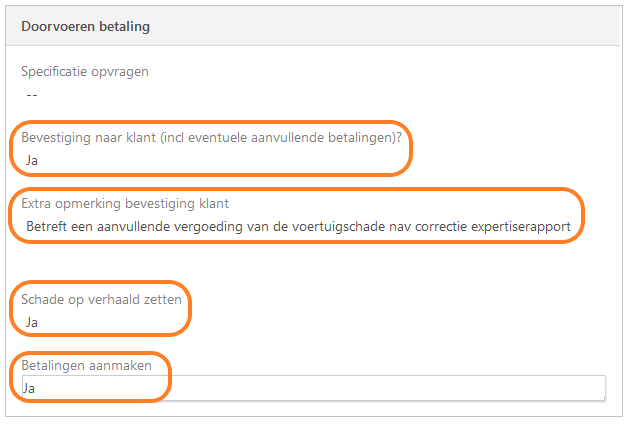Screen dimensions: 629x424
Task: Click the 'Specificatie opvragen' label
Action: click(x=85, y=71)
